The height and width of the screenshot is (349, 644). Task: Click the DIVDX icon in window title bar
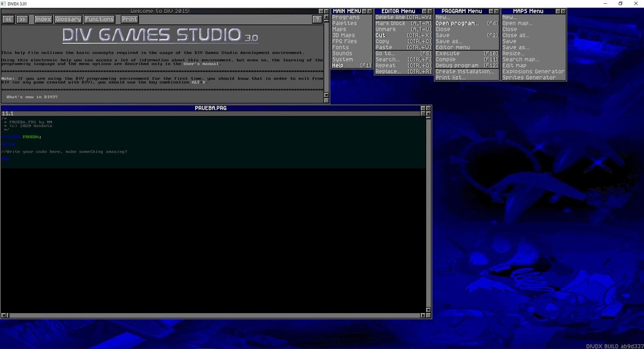(3, 3)
